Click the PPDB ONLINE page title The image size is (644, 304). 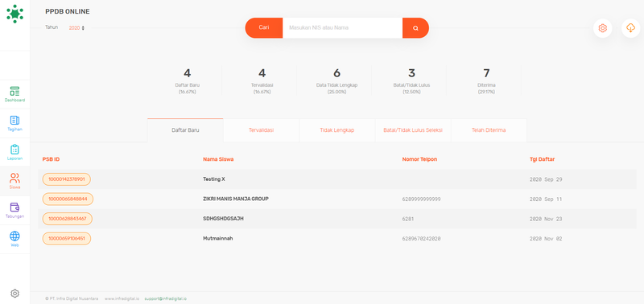click(x=68, y=11)
